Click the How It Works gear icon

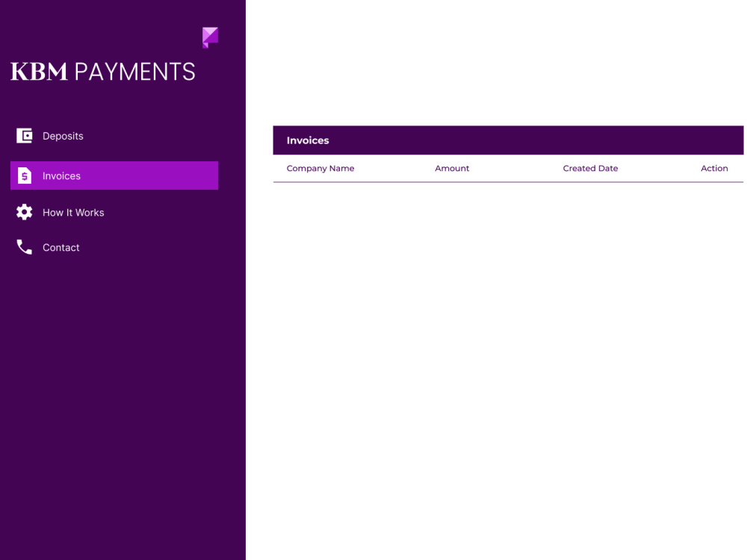[x=25, y=212]
